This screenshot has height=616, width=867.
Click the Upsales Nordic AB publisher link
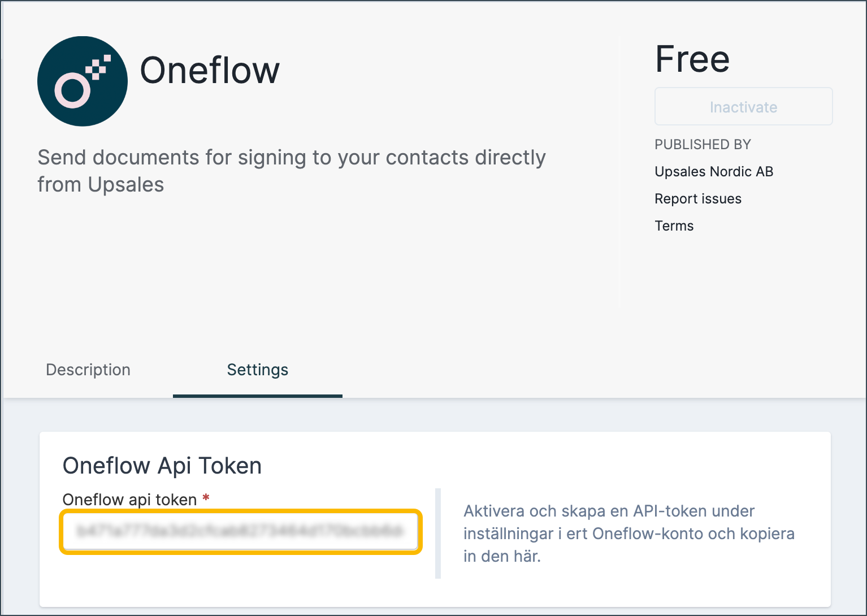point(713,171)
